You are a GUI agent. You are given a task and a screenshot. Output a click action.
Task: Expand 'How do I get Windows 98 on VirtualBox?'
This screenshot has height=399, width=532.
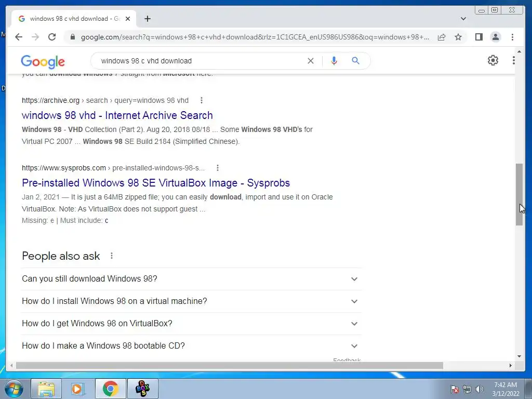(191, 324)
